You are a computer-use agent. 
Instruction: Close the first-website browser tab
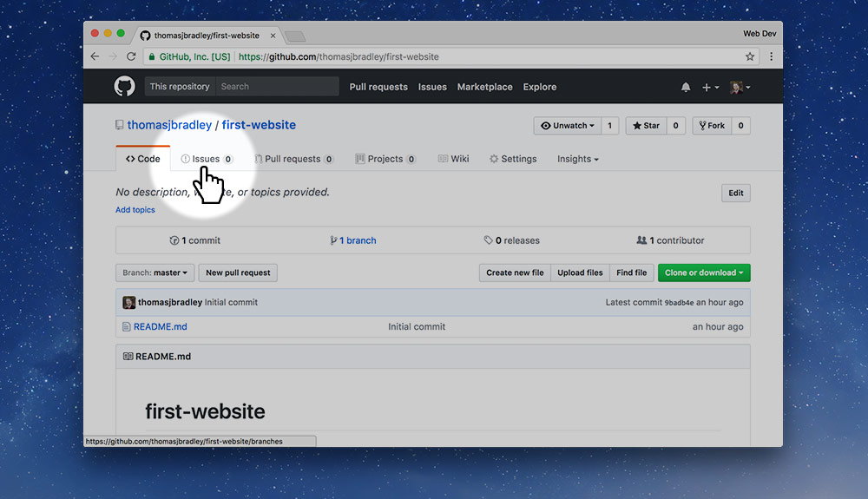273,36
